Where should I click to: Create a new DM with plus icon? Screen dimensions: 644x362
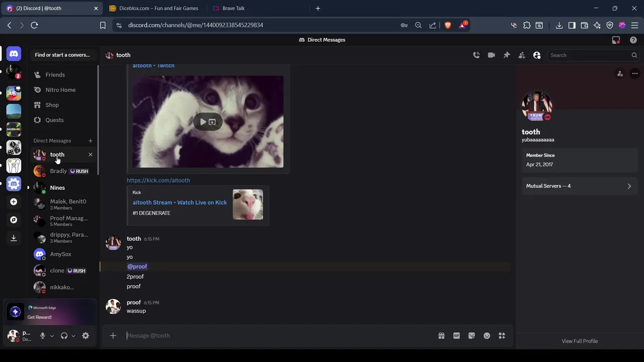pos(90,141)
